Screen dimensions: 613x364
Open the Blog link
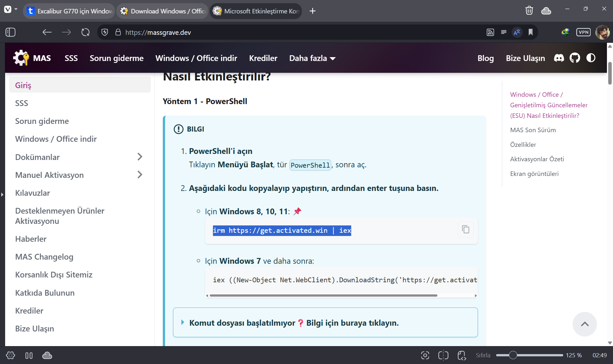coord(486,58)
